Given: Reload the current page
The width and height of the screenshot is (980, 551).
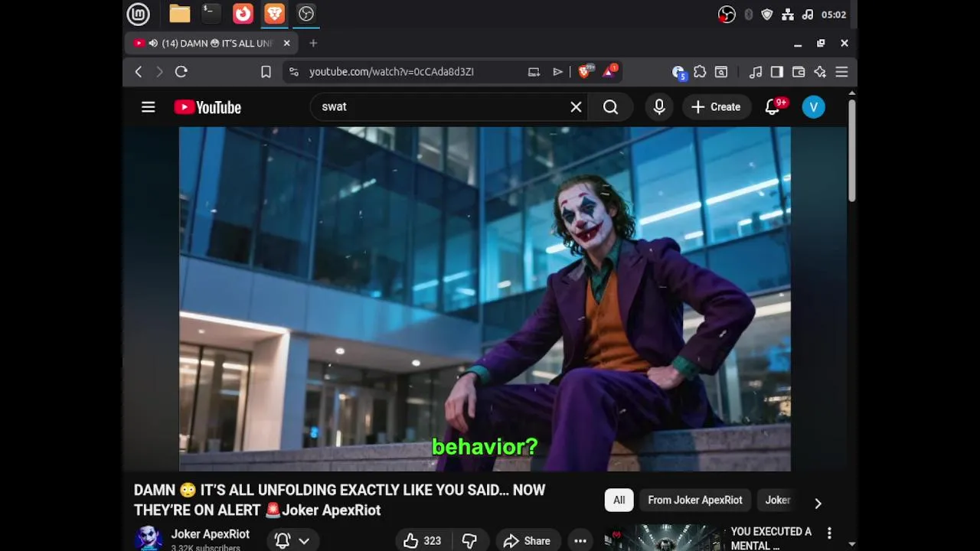Looking at the screenshot, I should (181, 72).
